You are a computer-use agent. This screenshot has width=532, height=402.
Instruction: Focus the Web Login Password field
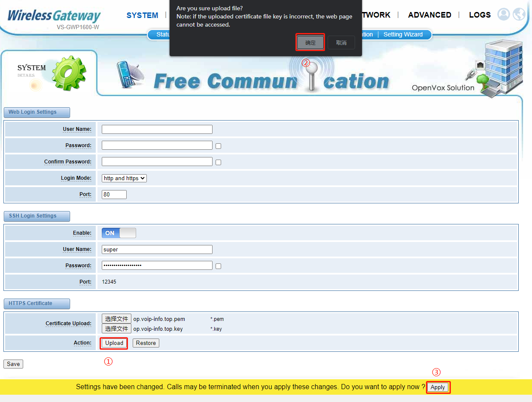pos(157,145)
